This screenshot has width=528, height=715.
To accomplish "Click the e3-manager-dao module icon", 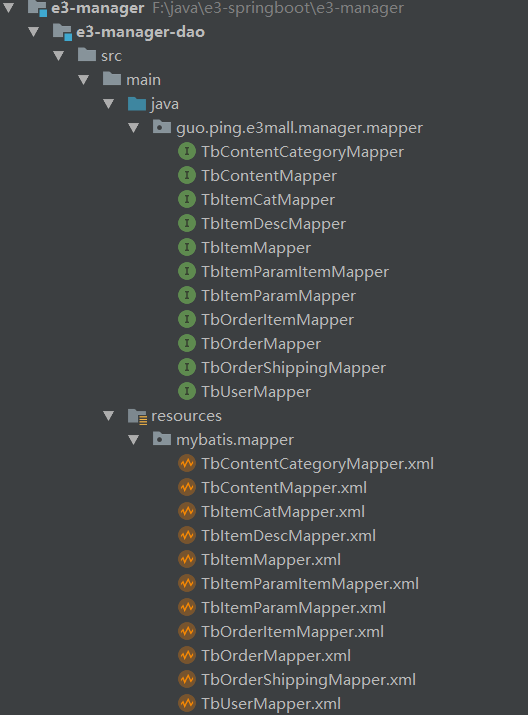I will tap(62, 32).
